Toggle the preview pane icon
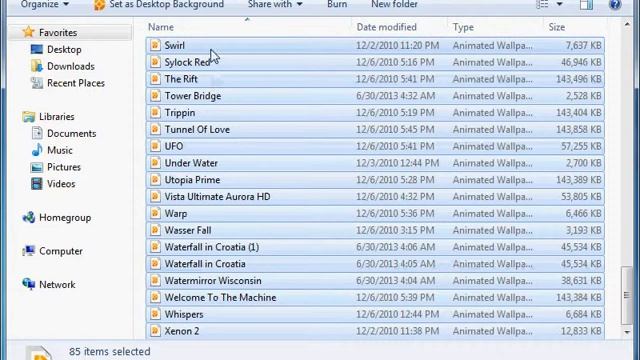640x360 pixels. click(x=587, y=4)
